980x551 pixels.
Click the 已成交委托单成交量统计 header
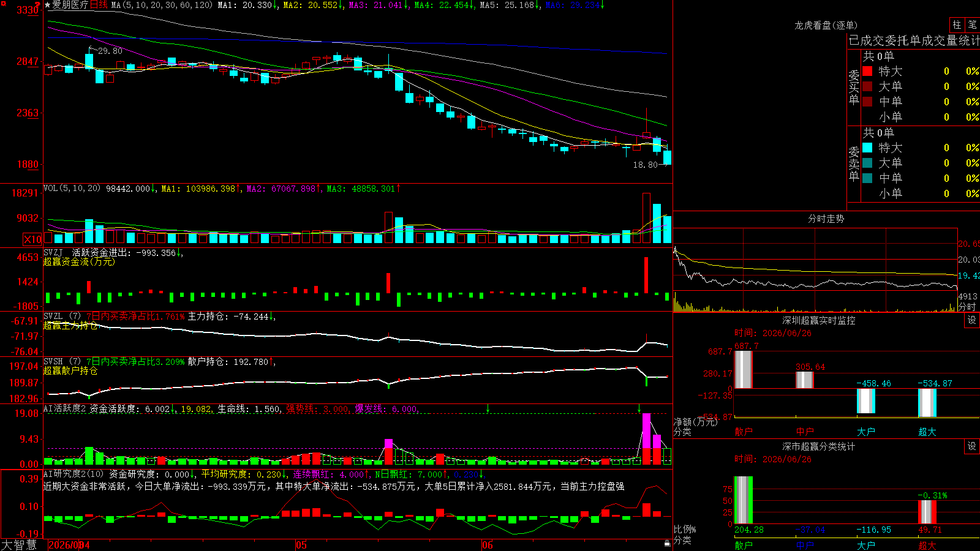pyautogui.click(x=914, y=40)
